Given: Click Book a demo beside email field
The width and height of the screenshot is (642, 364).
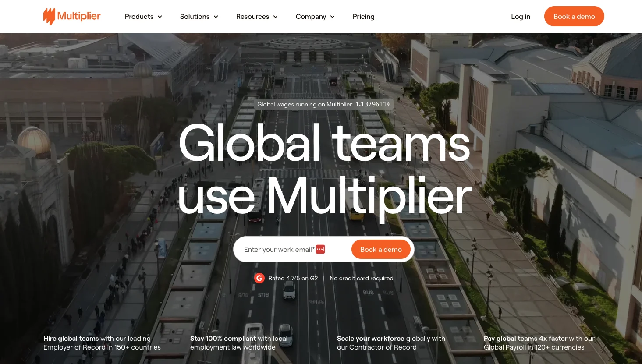Looking at the screenshot, I should pos(381,249).
